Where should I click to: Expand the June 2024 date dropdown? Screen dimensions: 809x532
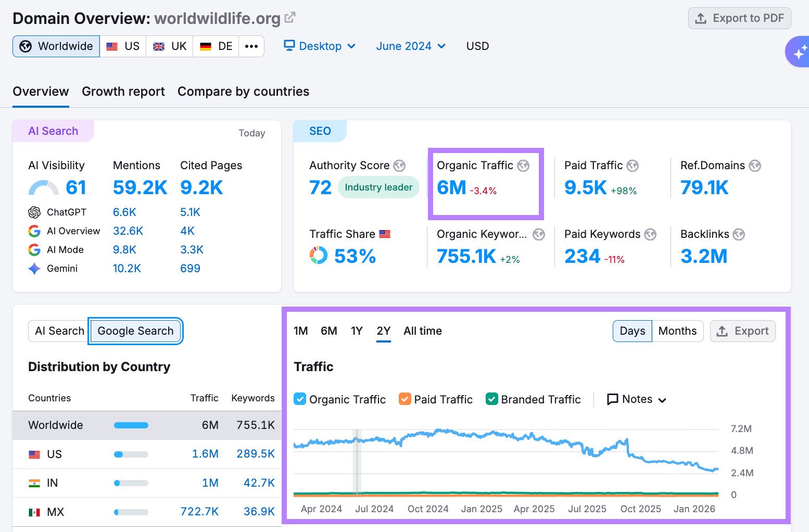click(411, 46)
